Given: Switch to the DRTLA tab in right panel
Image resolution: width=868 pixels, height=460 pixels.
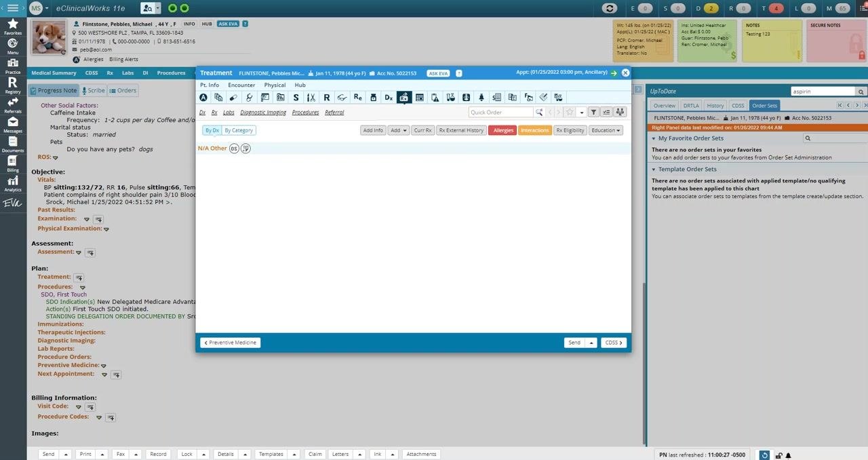Looking at the screenshot, I should pyautogui.click(x=691, y=105).
